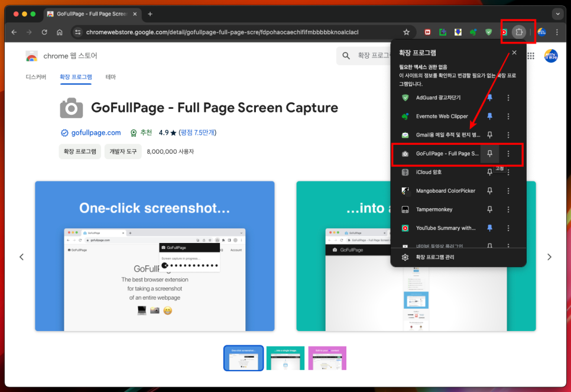The image size is (571, 392).
Task: Click the GoFullPage camera logo on page
Action: pyautogui.click(x=72, y=108)
